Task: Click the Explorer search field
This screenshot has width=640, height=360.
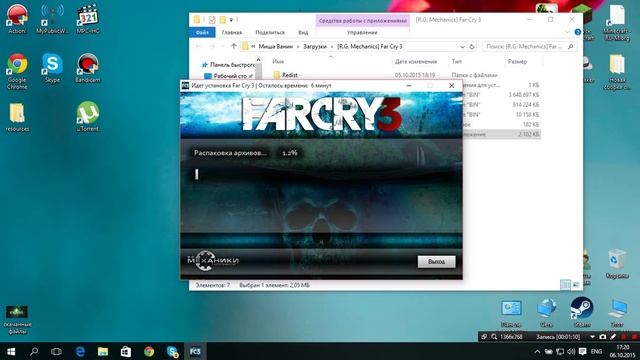Action: 530,47
